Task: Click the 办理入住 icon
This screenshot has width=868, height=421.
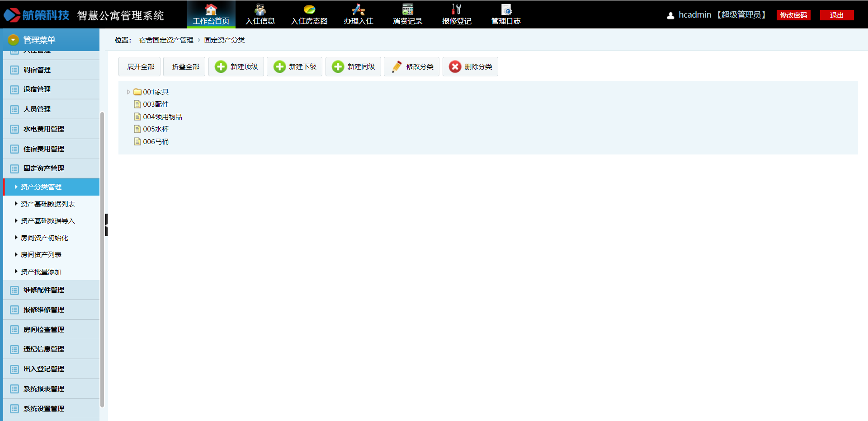Action: point(358,9)
